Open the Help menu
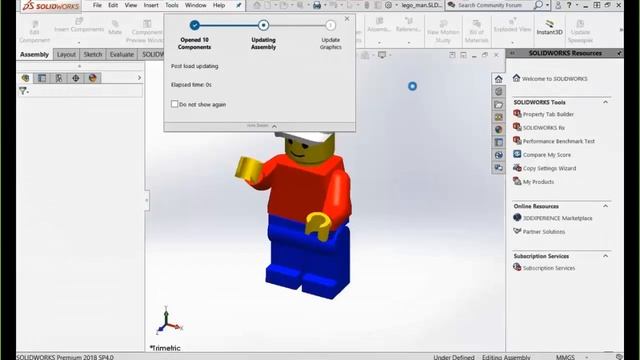The image size is (640, 360). 219,5
